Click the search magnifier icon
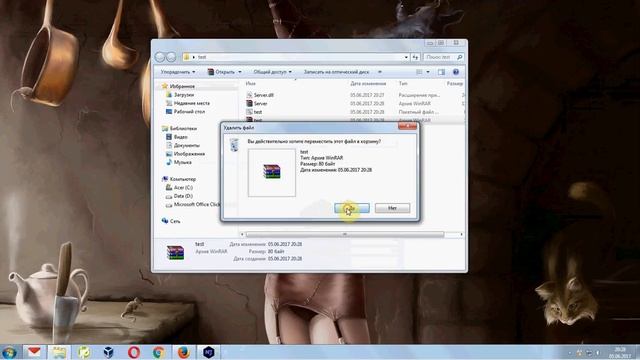The height and width of the screenshot is (360, 640). click(x=460, y=57)
